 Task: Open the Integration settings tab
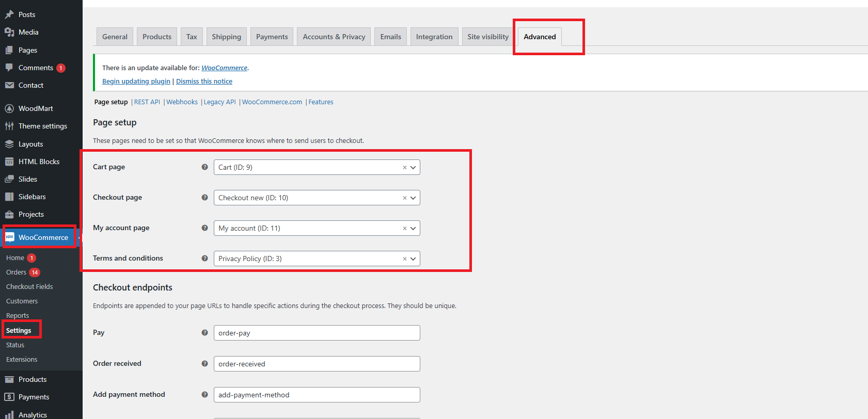(x=434, y=37)
